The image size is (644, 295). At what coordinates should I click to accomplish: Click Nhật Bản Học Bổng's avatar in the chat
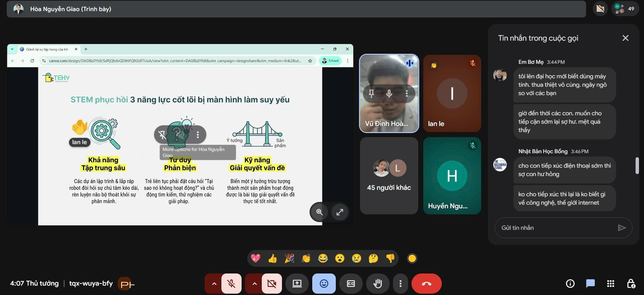click(500, 165)
